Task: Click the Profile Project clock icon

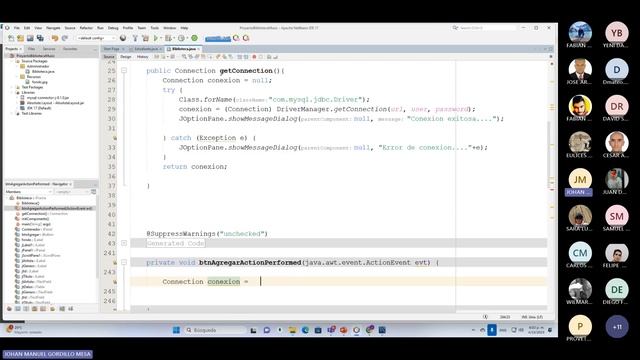Action: (x=182, y=38)
